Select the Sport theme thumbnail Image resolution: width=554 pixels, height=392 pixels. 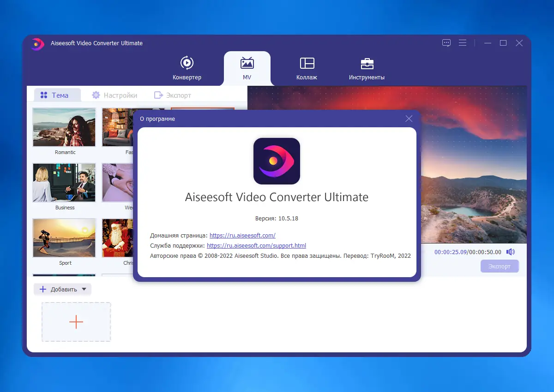tap(64, 238)
